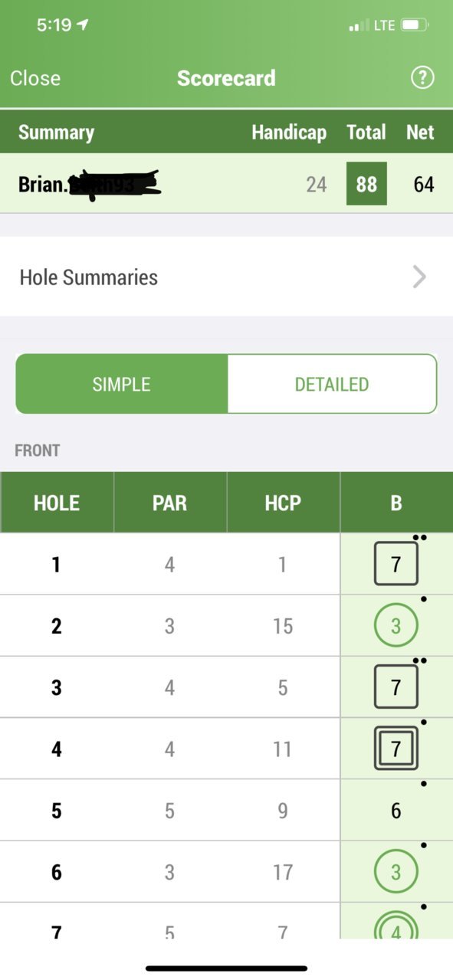453x980 pixels.
Task: Tap the player B column header
Action: (x=396, y=503)
